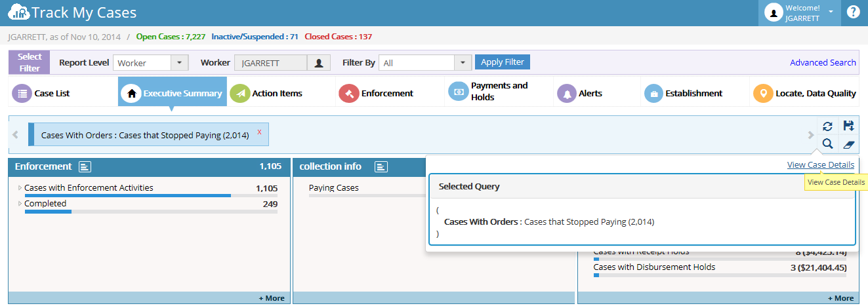Click the user avatar icon next to Welcome
868x306 pixels.
point(774,12)
